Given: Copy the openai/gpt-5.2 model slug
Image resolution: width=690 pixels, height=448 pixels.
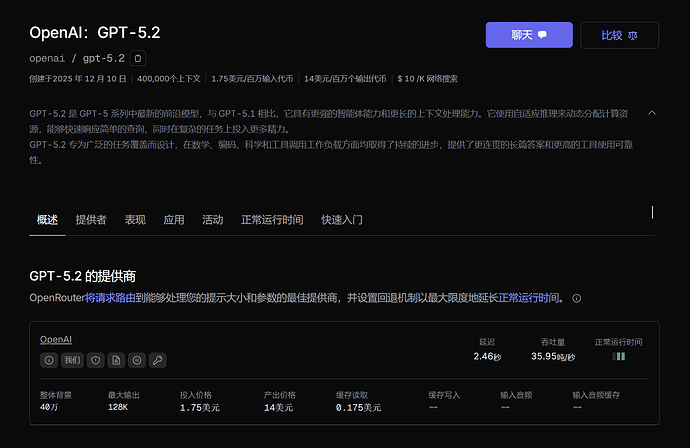Looking at the screenshot, I should [x=138, y=58].
